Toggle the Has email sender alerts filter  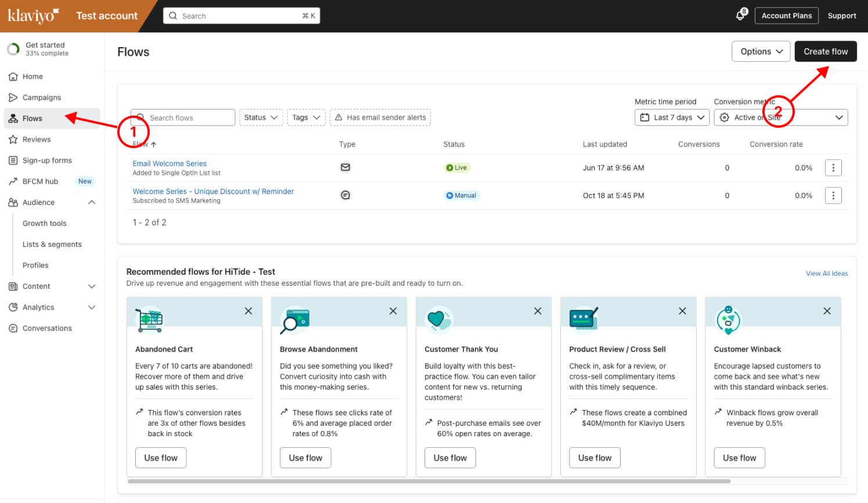click(x=380, y=117)
